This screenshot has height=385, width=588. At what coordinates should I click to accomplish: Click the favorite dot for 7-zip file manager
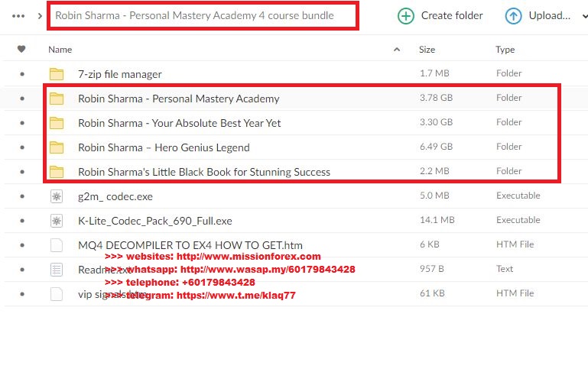tap(22, 74)
